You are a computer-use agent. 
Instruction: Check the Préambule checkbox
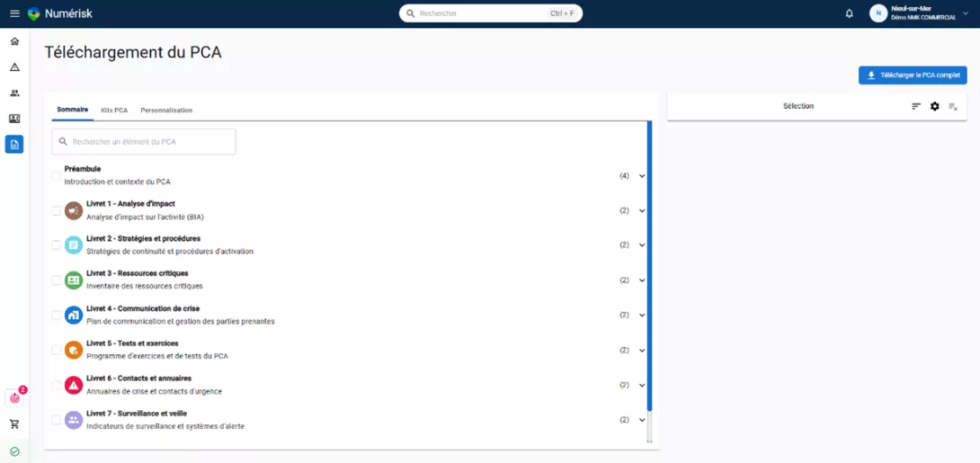pyautogui.click(x=57, y=175)
